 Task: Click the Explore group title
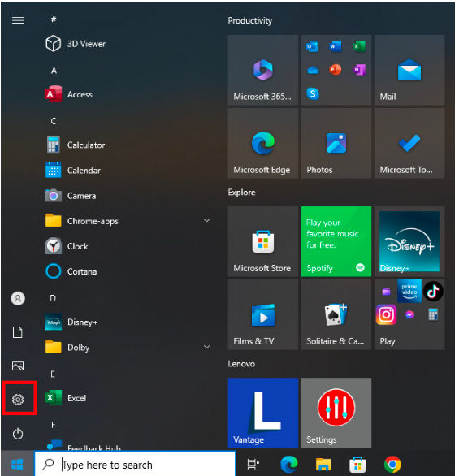click(242, 193)
